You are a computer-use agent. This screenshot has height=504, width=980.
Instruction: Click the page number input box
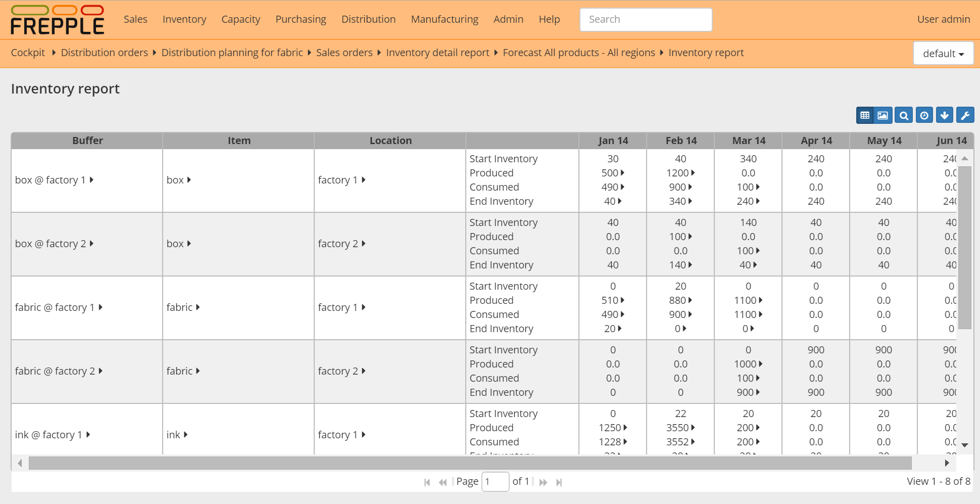coord(496,482)
